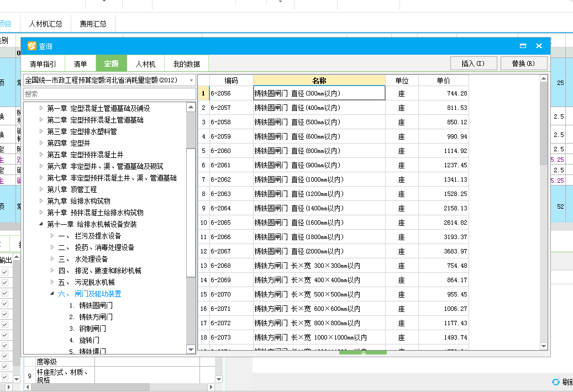Click price cell 1006.27
The height and width of the screenshot is (392, 573).
444,309
